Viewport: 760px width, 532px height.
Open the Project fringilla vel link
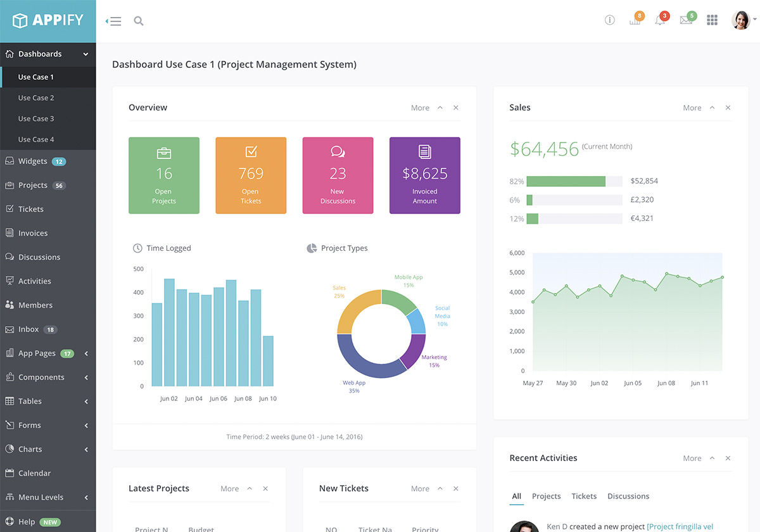click(680, 526)
